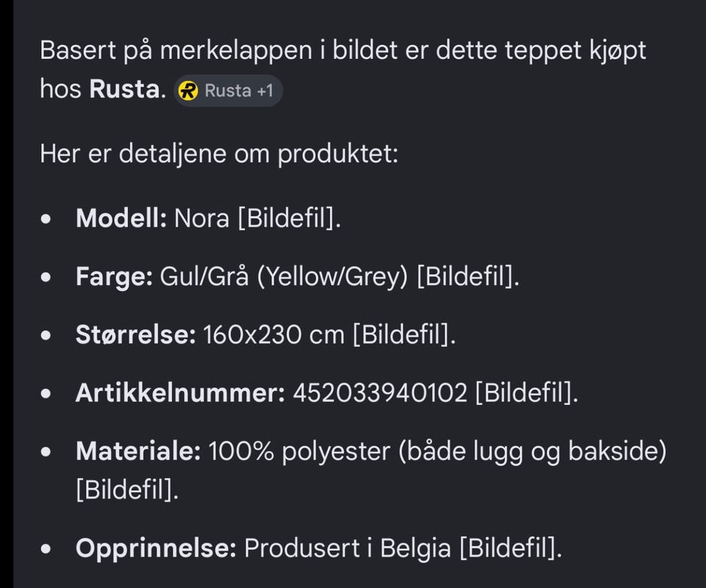This screenshot has width=706, height=588.
Task: Click the Modell label
Action: point(121,218)
